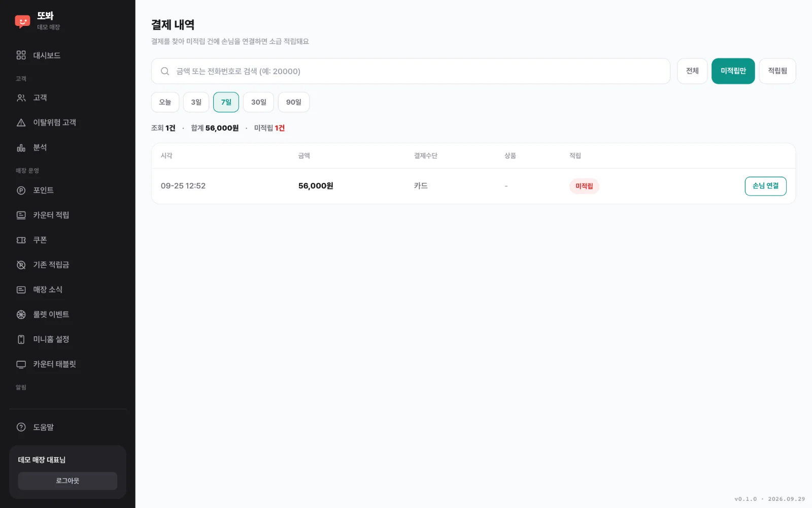
Task: Click the 쿠폰 ticket icon
Action: tap(21, 240)
